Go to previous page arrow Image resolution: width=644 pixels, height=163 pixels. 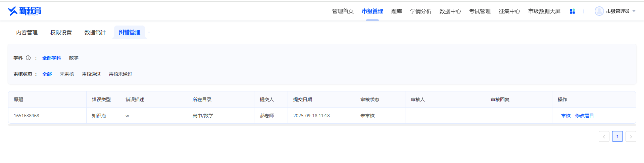[x=604, y=136]
